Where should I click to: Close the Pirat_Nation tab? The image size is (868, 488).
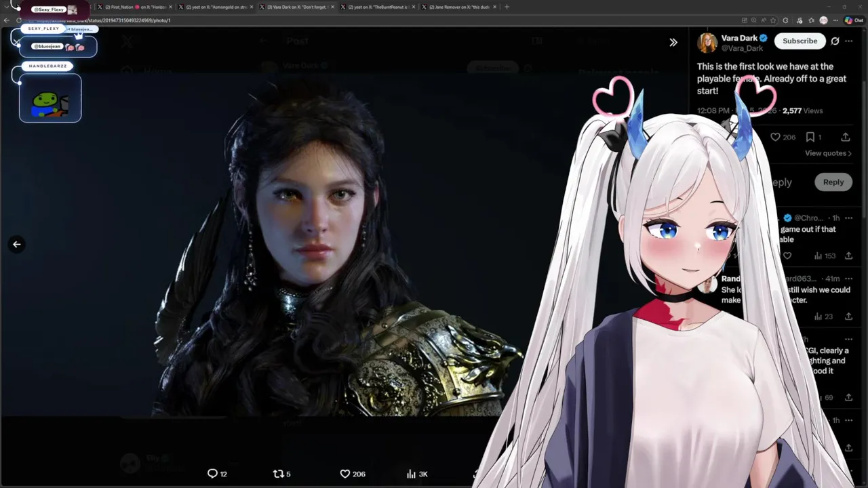point(170,7)
